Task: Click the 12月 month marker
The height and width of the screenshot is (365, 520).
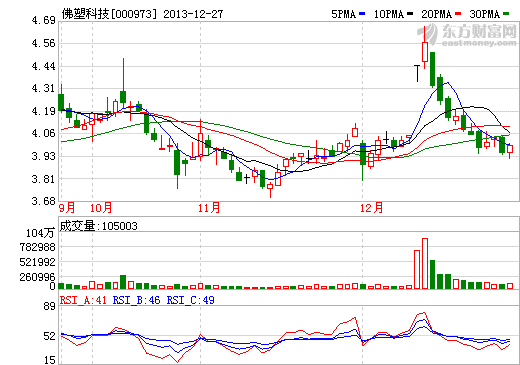Action: (x=371, y=208)
